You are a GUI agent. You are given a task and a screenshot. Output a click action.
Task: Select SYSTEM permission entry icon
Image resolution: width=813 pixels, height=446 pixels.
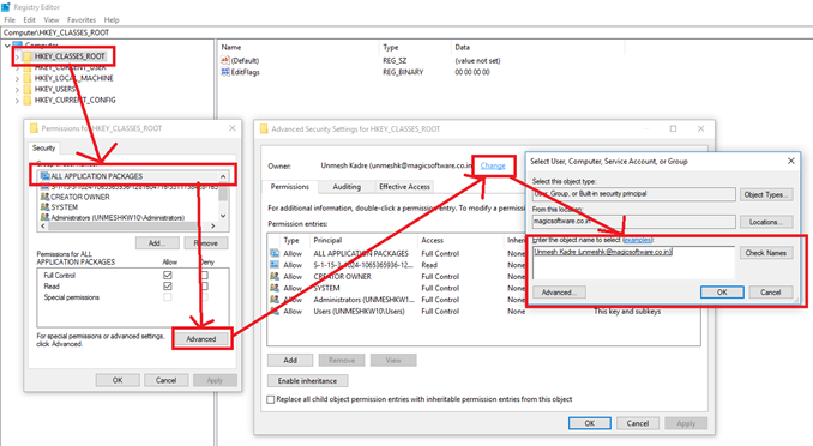(274, 288)
